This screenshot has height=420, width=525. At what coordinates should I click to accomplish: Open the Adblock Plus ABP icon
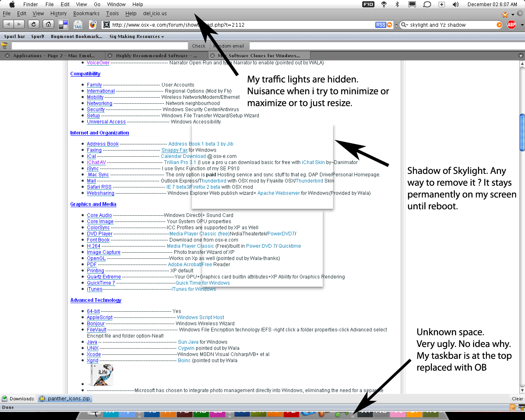tap(511, 25)
